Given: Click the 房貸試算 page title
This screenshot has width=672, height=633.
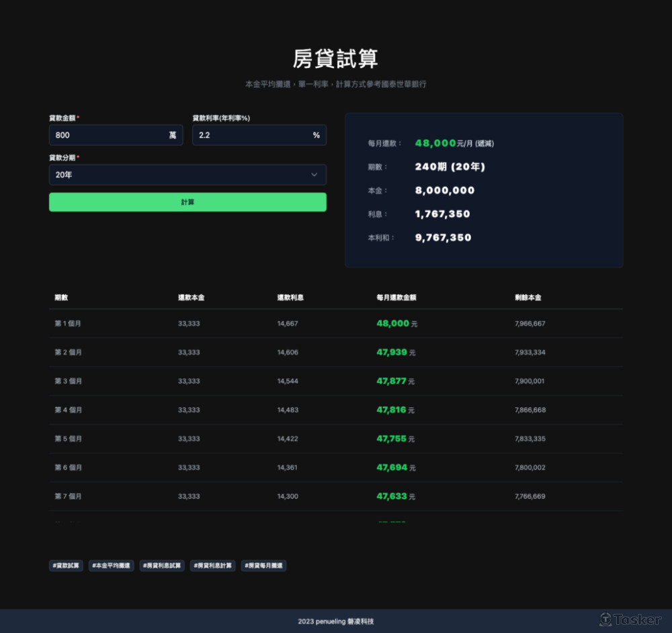Looking at the screenshot, I should pos(335,58).
